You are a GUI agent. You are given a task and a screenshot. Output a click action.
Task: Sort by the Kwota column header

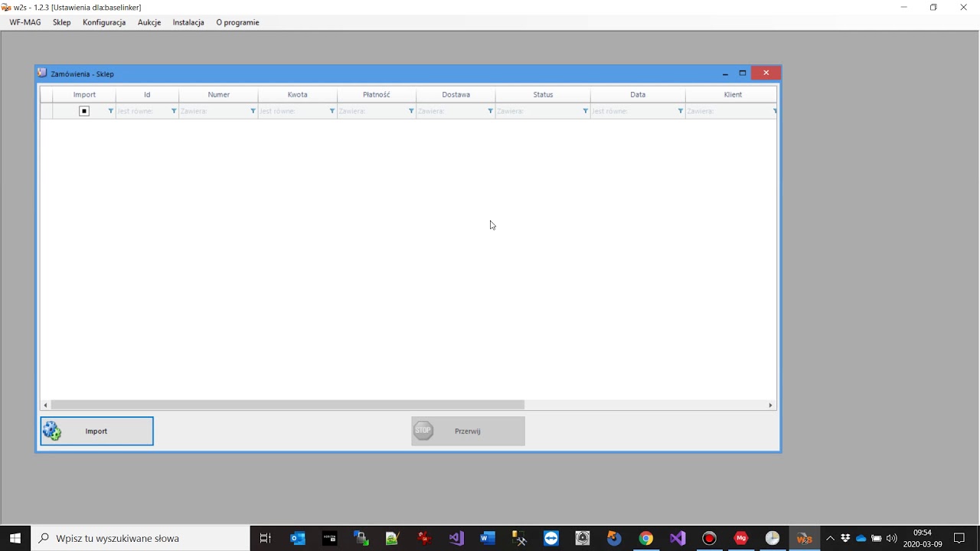pos(297,94)
